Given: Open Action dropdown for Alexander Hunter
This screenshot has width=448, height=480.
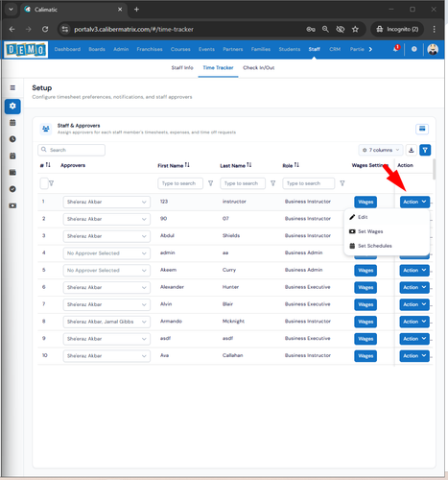Looking at the screenshot, I should click(414, 287).
